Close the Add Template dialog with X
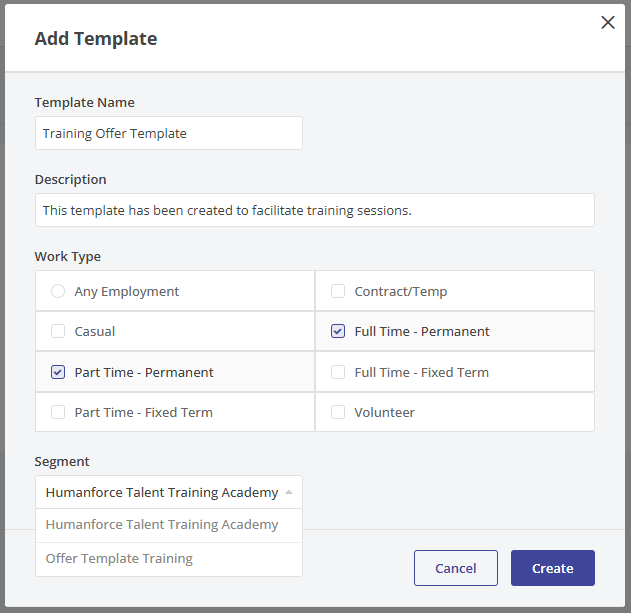The height and width of the screenshot is (613, 631). click(607, 23)
